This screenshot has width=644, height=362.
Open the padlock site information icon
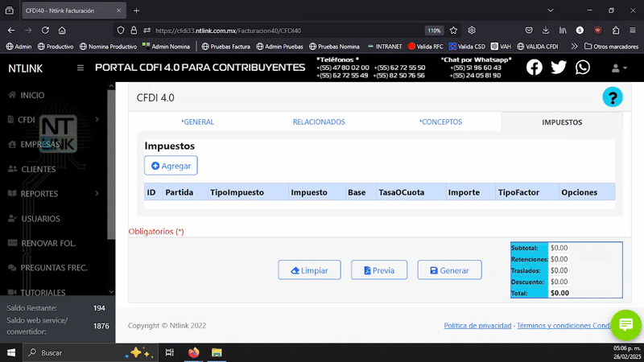click(x=134, y=31)
